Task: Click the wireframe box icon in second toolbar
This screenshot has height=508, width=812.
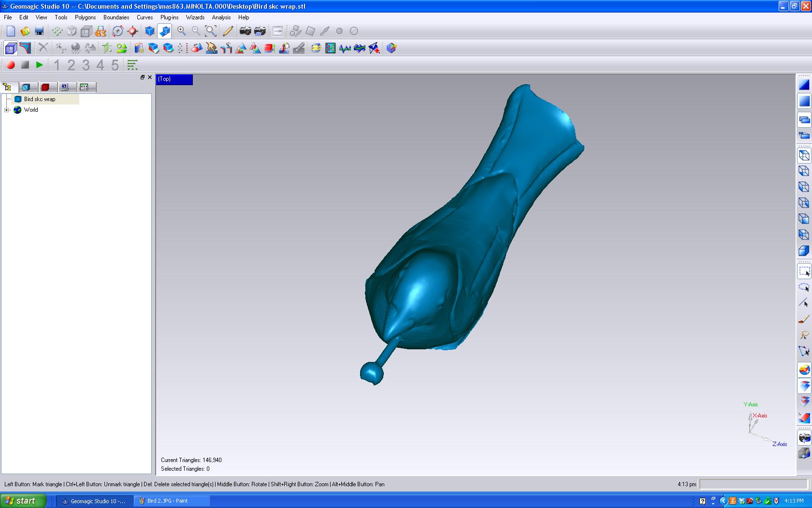Action: tap(11, 48)
